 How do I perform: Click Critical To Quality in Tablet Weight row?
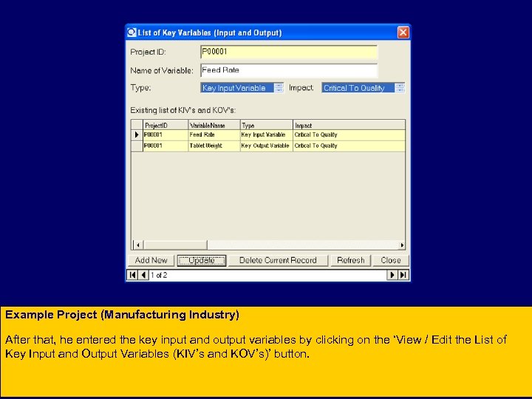pos(349,146)
